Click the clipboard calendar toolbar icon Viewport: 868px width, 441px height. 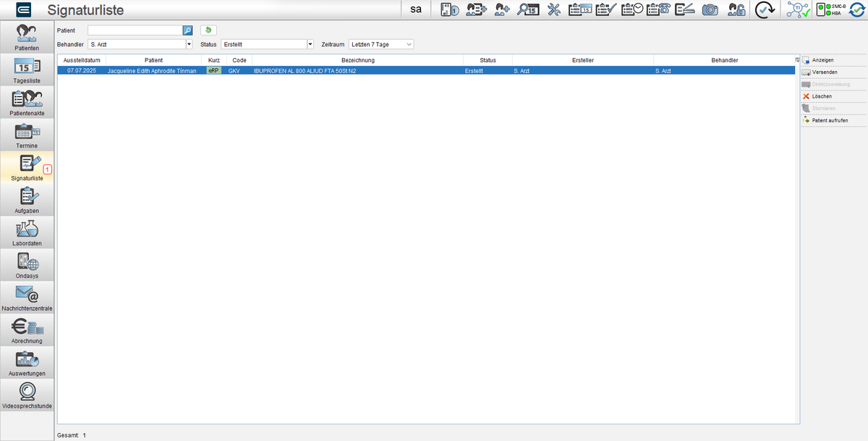coord(579,9)
